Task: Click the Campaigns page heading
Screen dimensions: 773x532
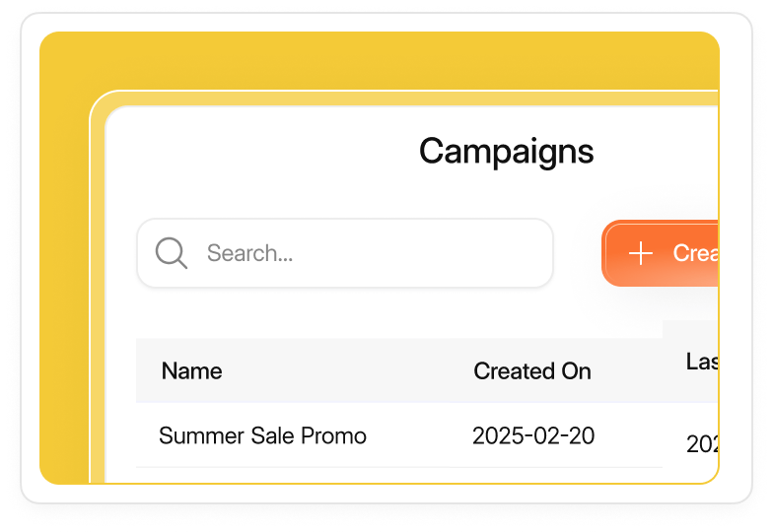Action: click(506, 152)
